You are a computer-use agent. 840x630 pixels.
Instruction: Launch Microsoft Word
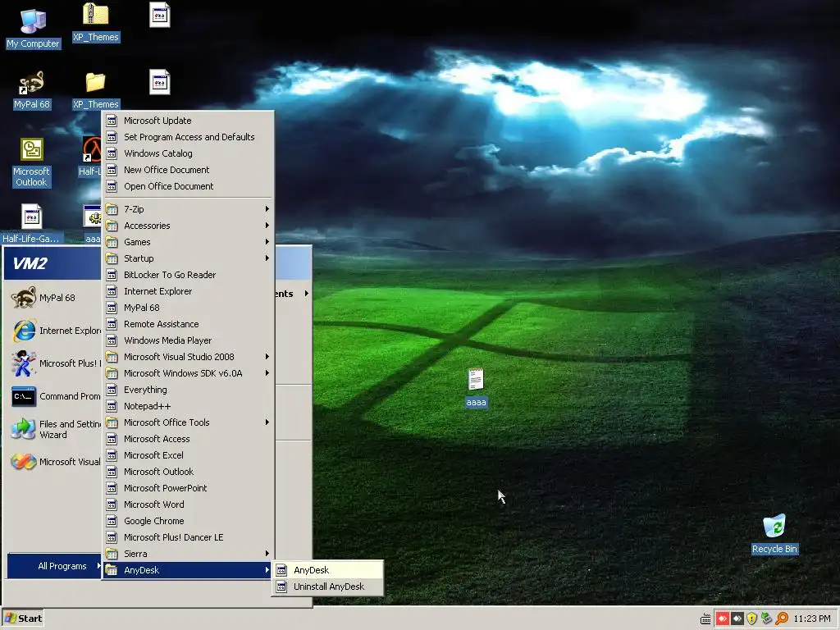(188, 504)
